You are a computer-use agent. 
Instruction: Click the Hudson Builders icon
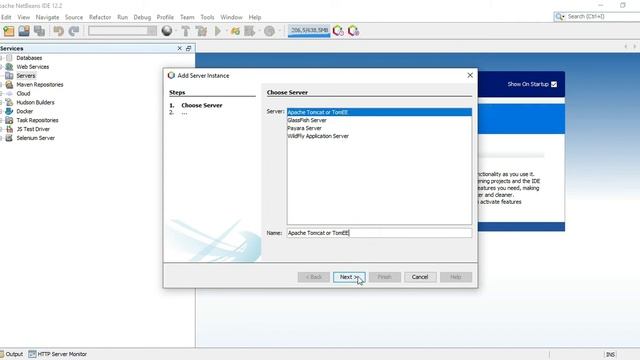tap(9, 102)
